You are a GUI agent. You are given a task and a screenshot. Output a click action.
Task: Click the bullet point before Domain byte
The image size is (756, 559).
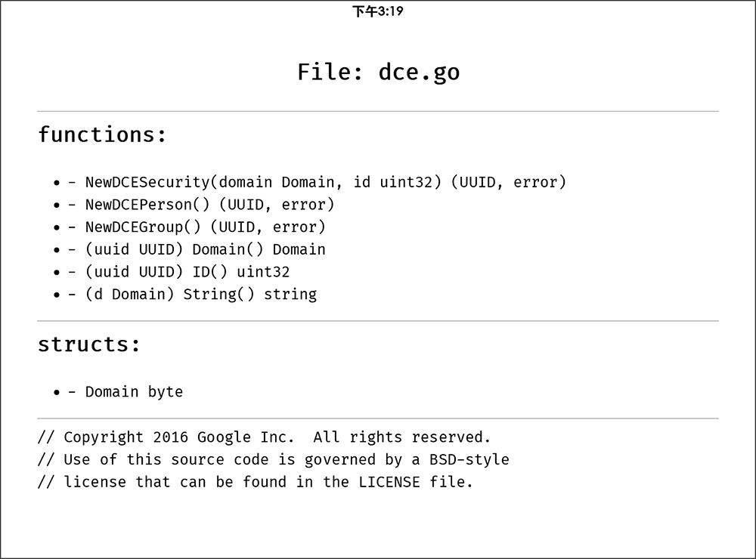click(x=57, y=393)
